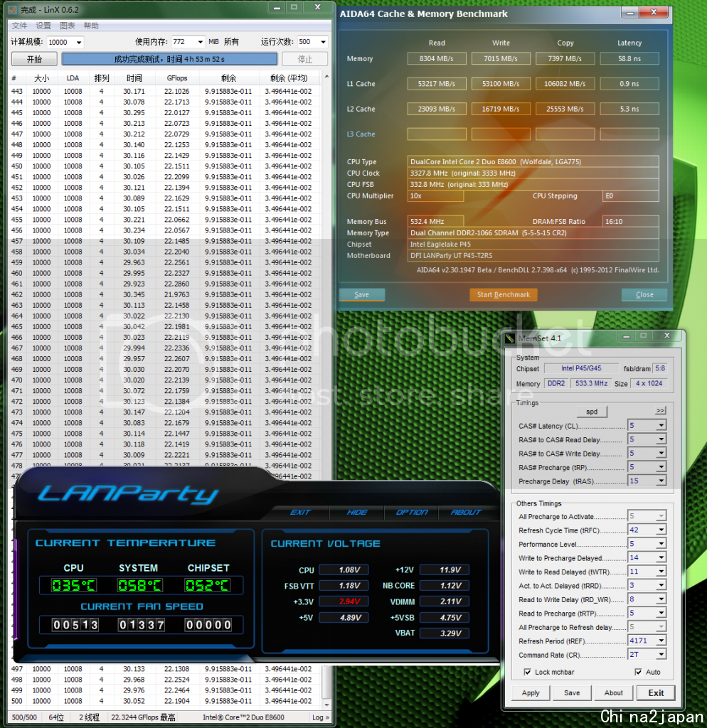Open the 运行次数 run count dropdown

(x=324, y=42)
